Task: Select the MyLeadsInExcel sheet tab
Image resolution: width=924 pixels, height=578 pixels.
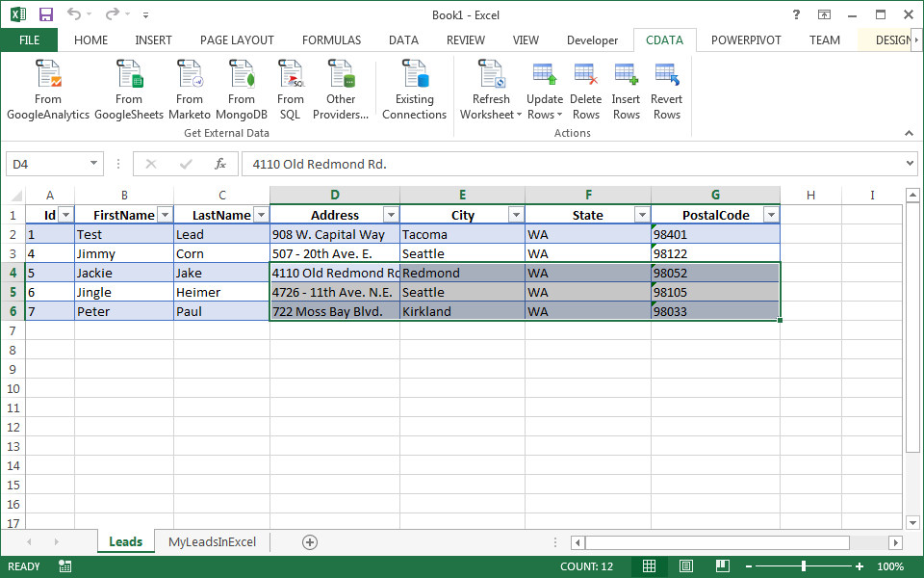Action: point(214,541)
